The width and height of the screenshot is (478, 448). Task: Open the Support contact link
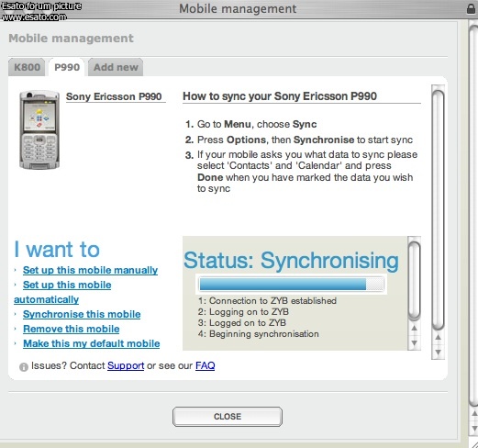pyautogui.click(x=126, y=365)
